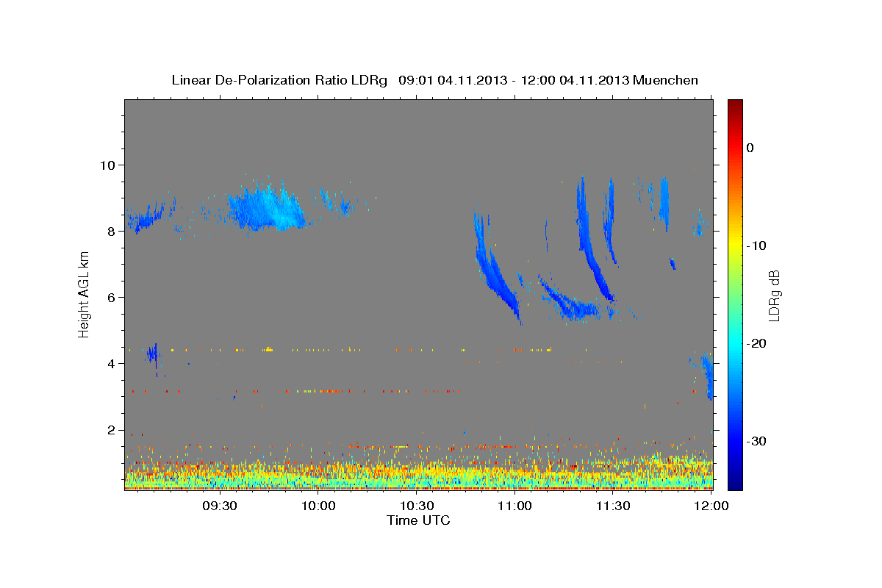Click the 10:00 time tick label

pyautogui.click(x=318, y=506)
